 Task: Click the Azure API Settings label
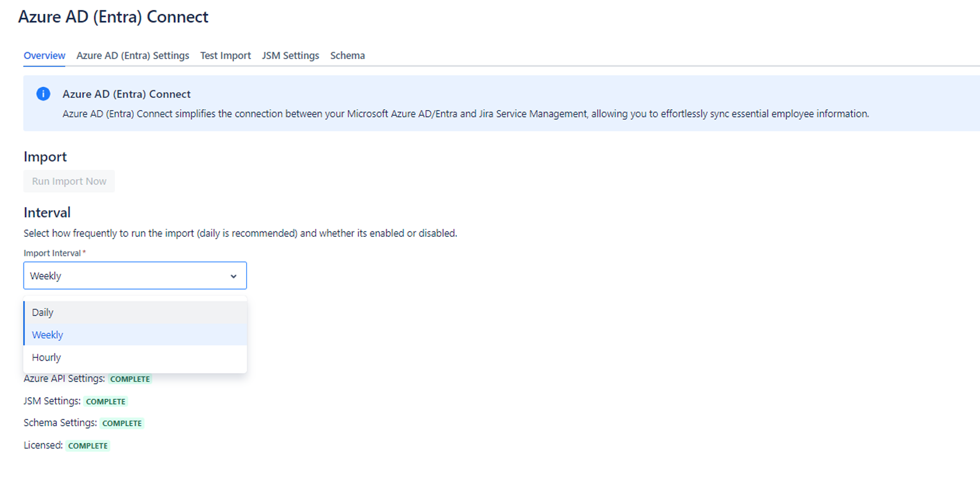[64, 378]
